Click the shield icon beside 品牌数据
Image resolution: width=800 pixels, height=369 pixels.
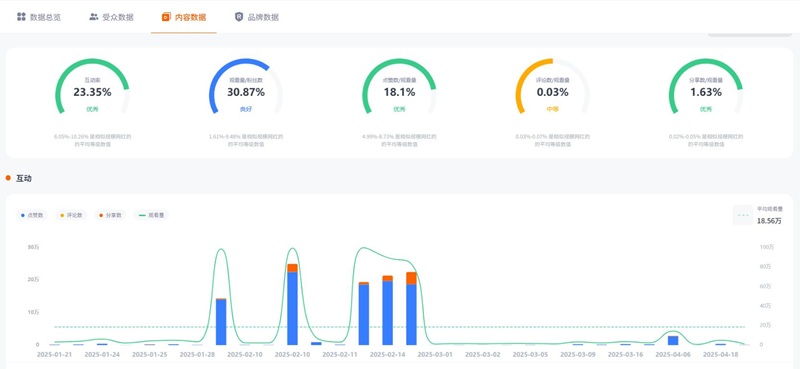coord(239,17)
